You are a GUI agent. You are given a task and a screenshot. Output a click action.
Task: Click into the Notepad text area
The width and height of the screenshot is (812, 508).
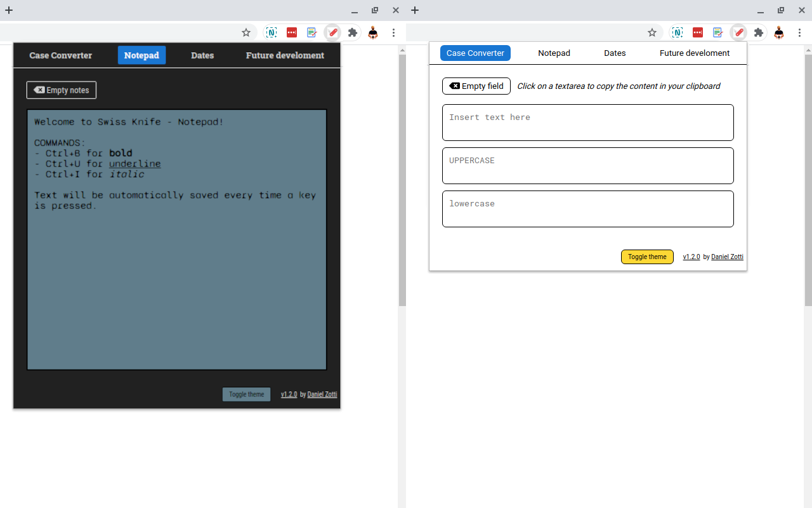click(x=177, y=239)
